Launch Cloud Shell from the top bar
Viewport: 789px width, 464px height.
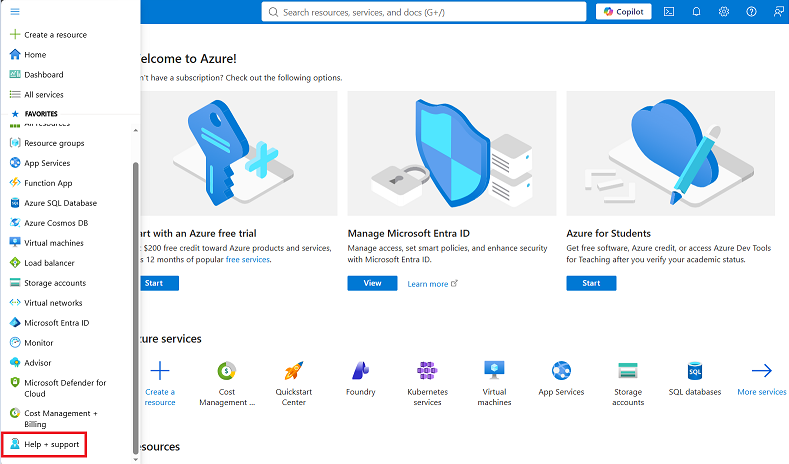coord(669,12)
